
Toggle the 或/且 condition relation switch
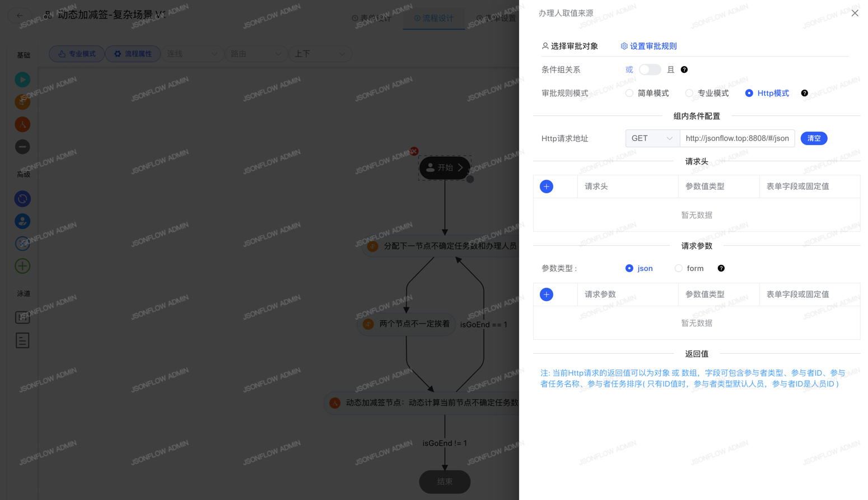[650, 69]
